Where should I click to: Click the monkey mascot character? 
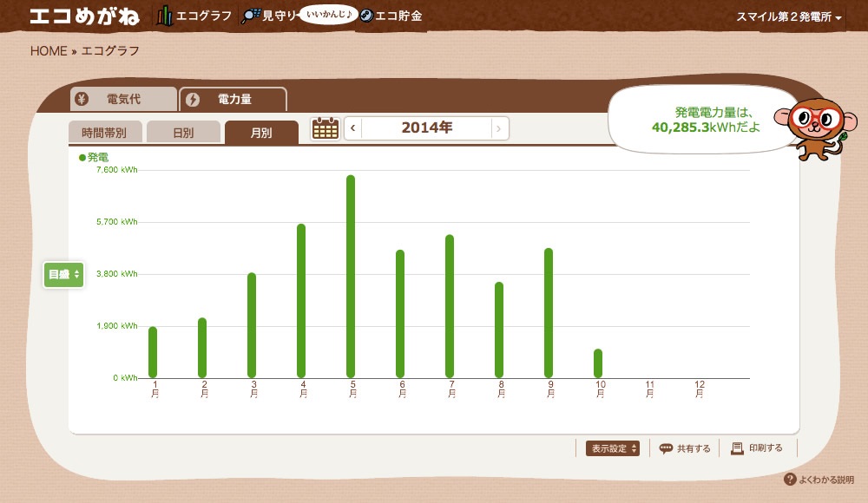click(817, 128)
